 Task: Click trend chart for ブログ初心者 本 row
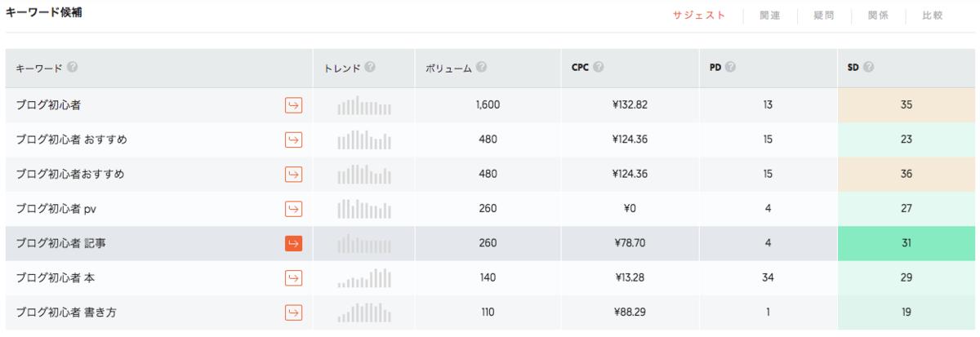(x=364, y=278)
